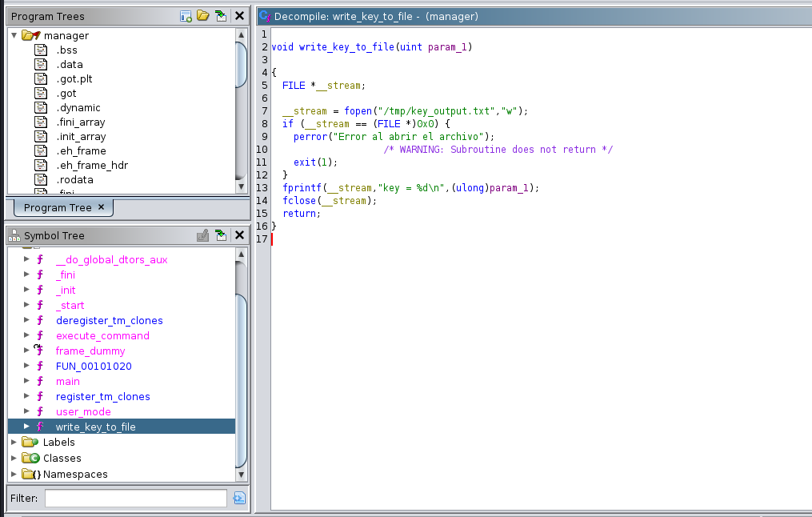
Task: Click the Symbol Tree Filter input field
Action: point(136,498)
